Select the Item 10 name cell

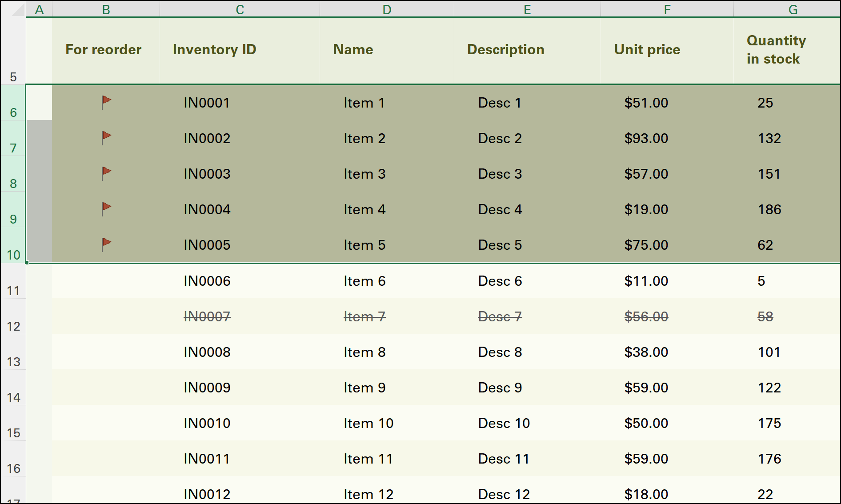[x=368, y=423]
